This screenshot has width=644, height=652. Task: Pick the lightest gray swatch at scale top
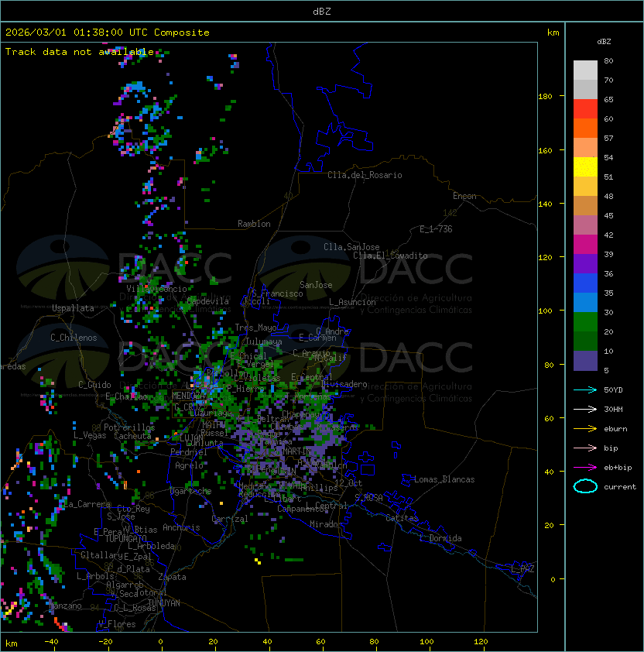click(x=585, y=70)
